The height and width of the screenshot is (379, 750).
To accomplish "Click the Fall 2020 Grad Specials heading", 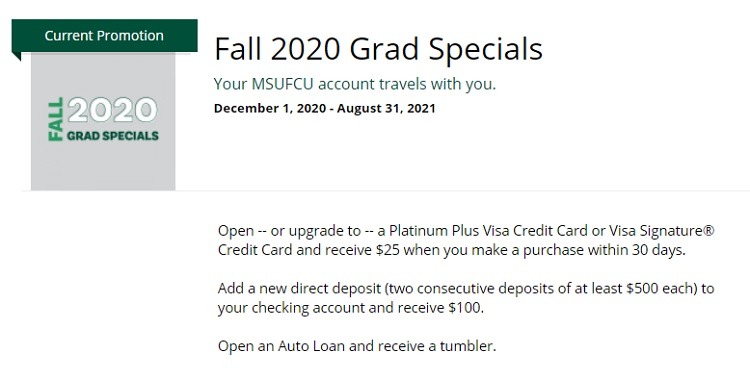I will coord(378,49).
